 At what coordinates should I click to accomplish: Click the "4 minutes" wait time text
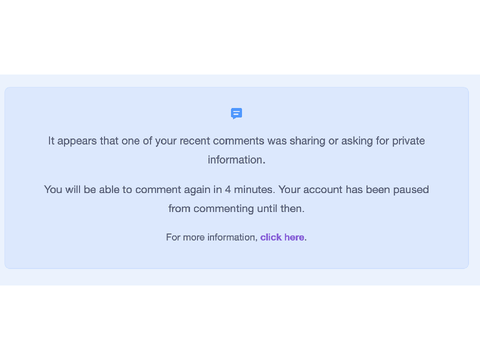tap(250, 189)
